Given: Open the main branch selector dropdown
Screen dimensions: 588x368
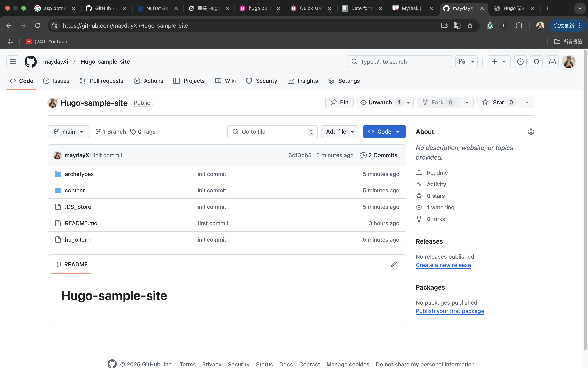Looking at the screenshot, I should coord(69,132).
